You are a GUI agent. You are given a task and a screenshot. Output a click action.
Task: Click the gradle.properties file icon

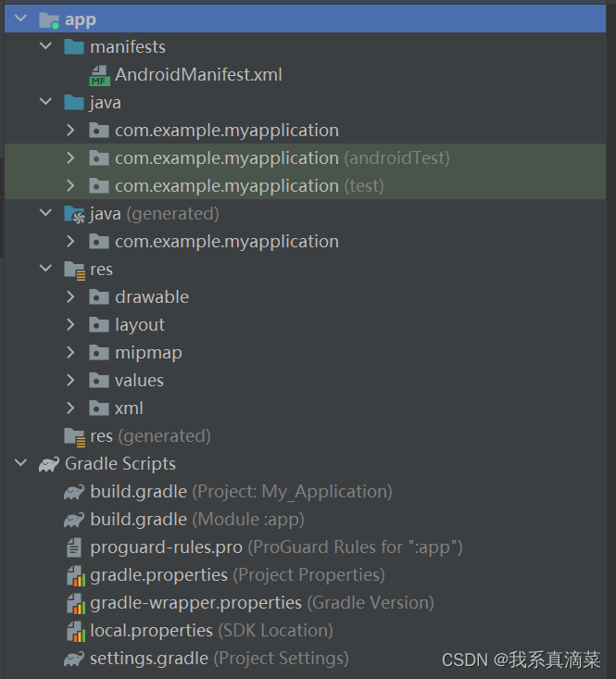coord(76,576)
